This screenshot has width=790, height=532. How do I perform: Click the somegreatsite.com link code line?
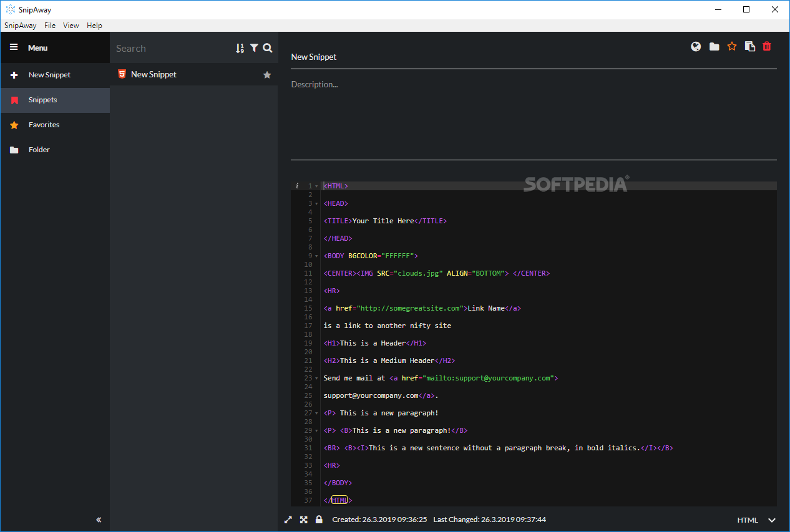click(x=422, y=308)
